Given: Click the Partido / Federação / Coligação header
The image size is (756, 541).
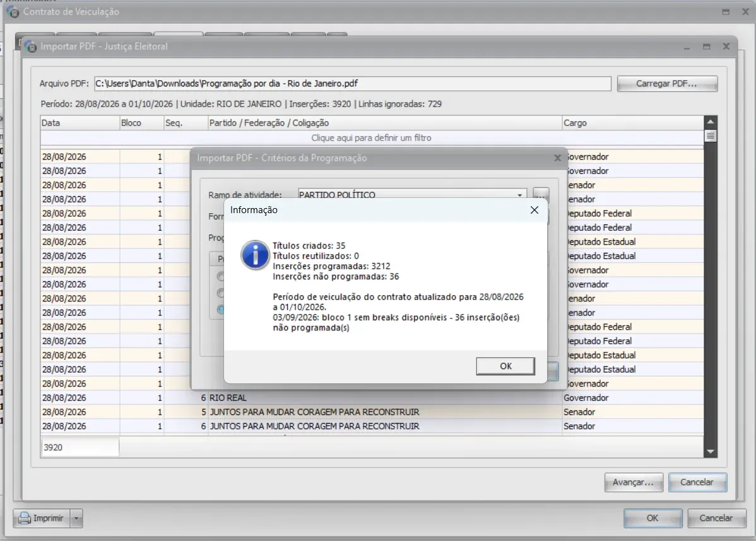Looking at the screenshot, I should pos(385,123).
